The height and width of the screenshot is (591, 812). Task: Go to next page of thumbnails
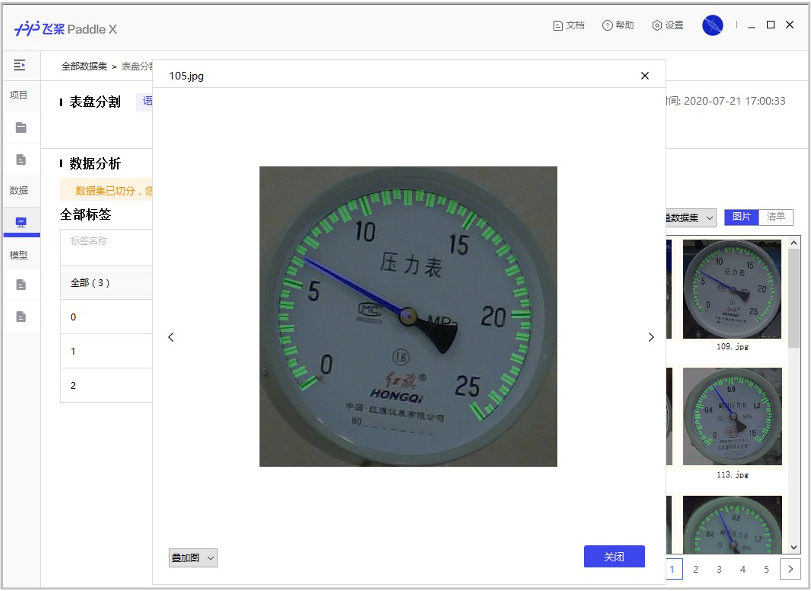click(x=789, y=569)
